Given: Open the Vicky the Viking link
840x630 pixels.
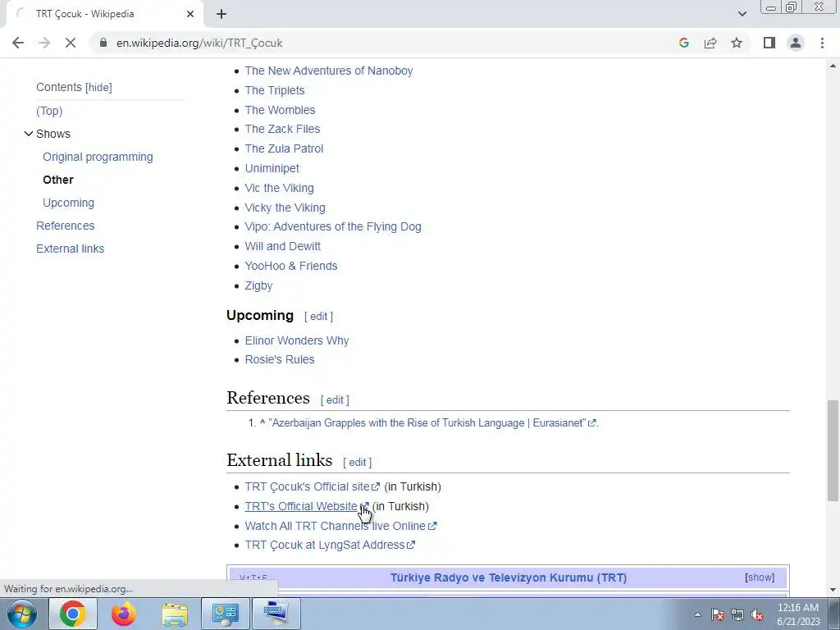Looking at the screenshot, I should coord(285,208).
